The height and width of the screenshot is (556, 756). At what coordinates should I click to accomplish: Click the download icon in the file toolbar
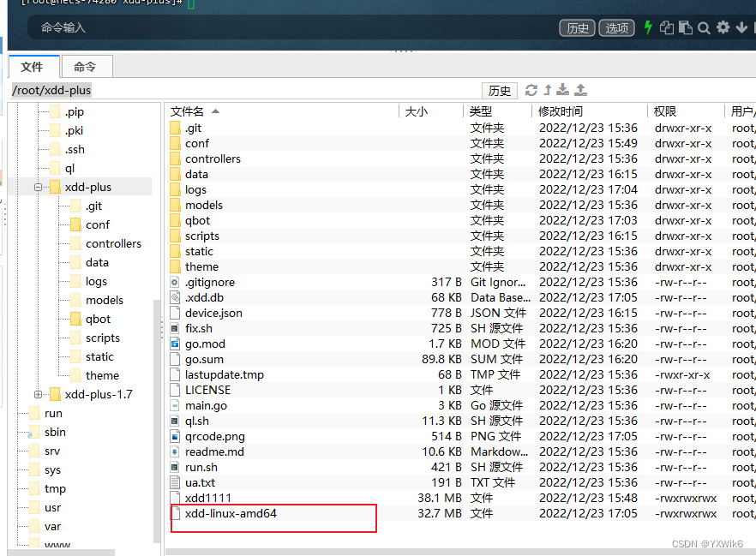(562, 90)
